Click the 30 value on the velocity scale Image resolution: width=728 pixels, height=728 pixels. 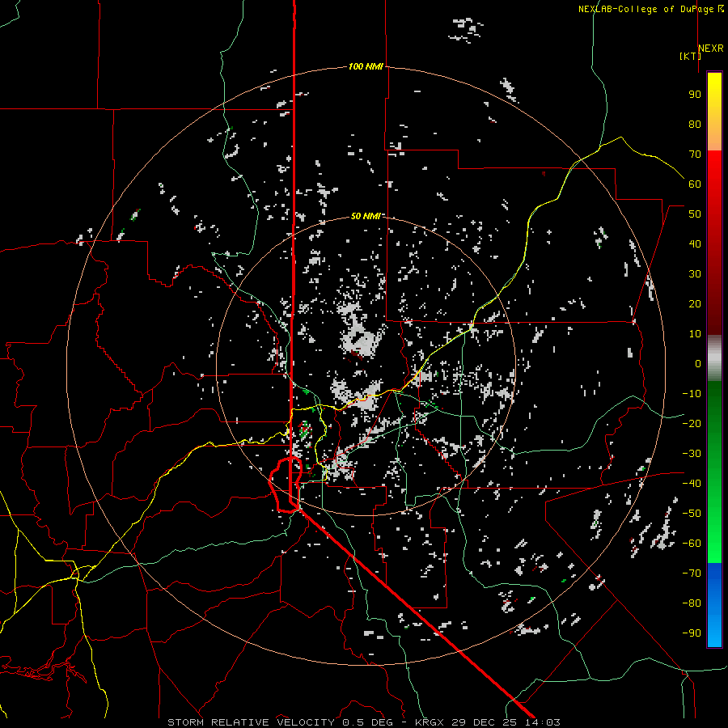tap(695, 274)
